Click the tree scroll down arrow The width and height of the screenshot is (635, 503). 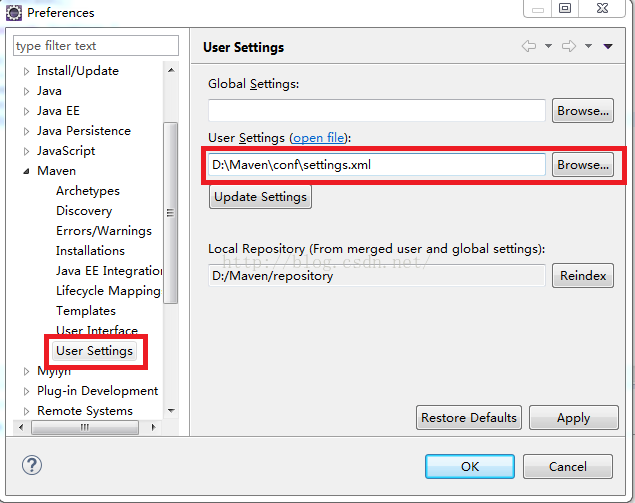pos(171,411)
